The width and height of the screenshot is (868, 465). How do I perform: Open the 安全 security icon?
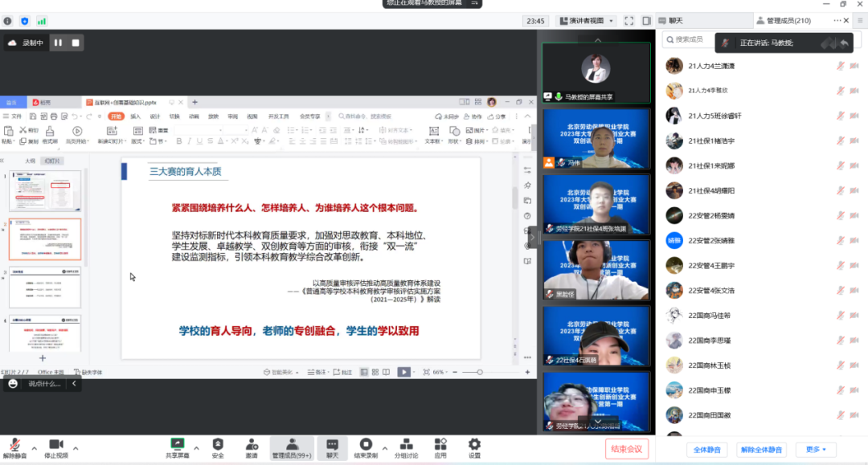pos(218,447)
